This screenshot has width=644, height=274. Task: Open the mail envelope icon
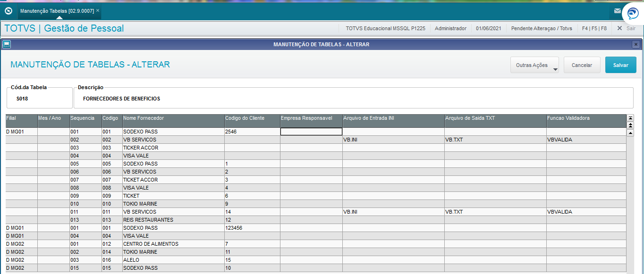(618, 10)
